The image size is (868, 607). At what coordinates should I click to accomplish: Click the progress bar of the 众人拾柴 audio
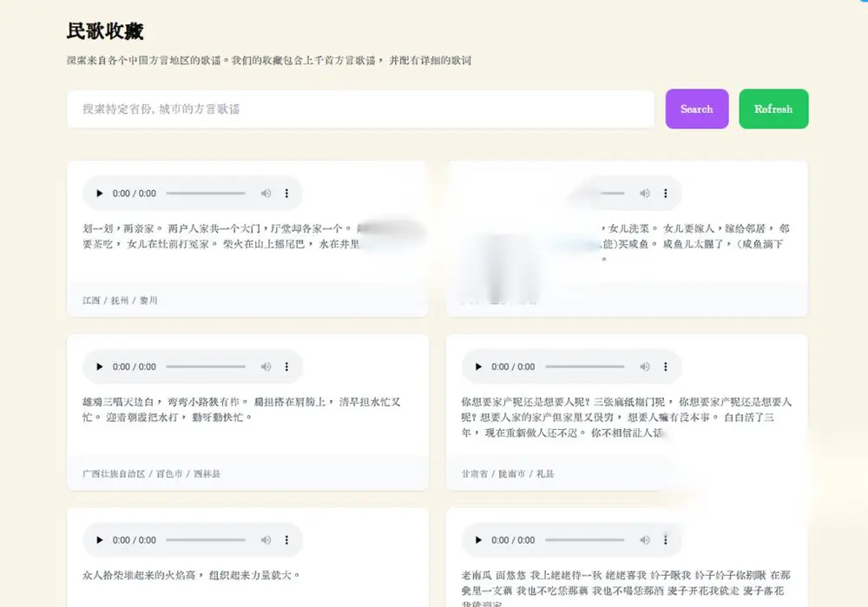click(206, 540)
